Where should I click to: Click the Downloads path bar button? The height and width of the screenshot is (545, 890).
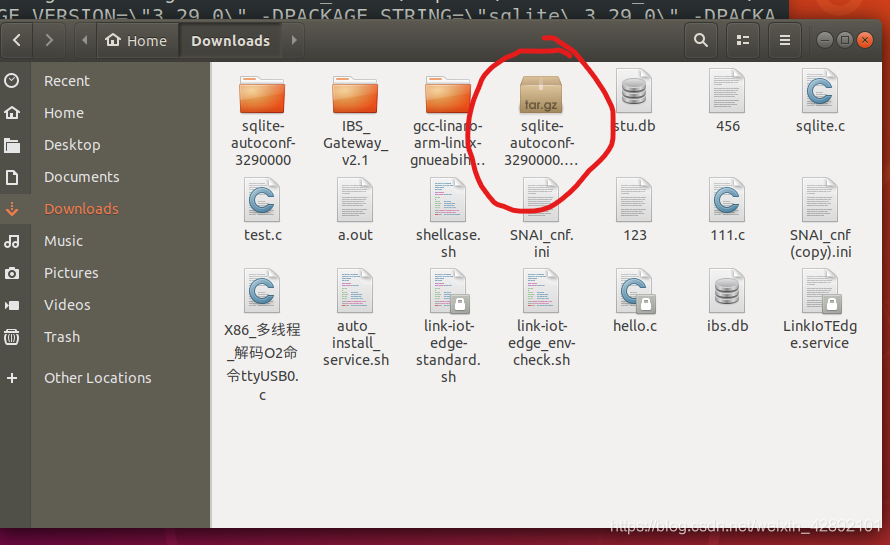click(230, 40)
